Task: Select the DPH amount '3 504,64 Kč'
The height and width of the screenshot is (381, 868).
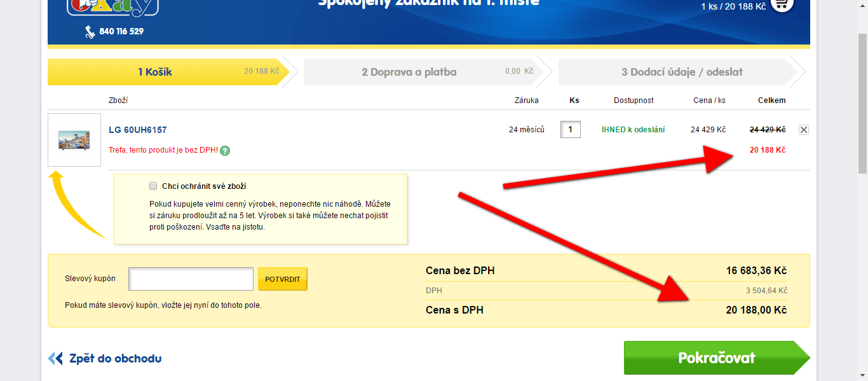Action: point(767,291)
